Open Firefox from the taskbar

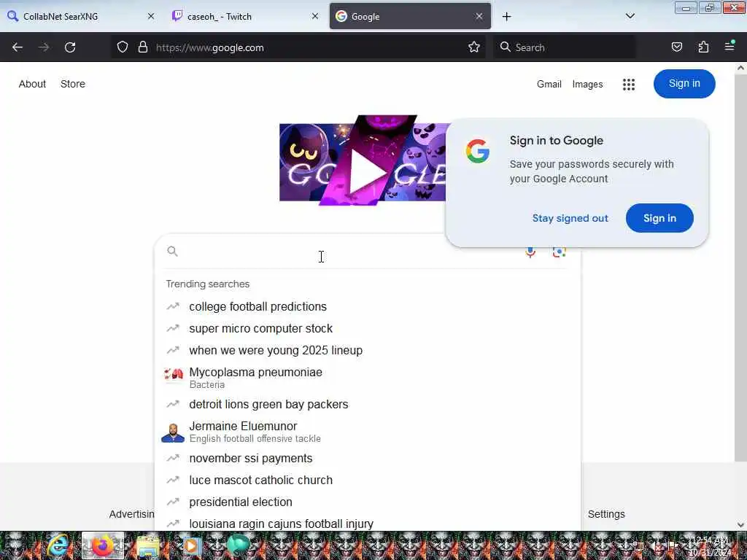pyautogui.click(x=102, y=545)
